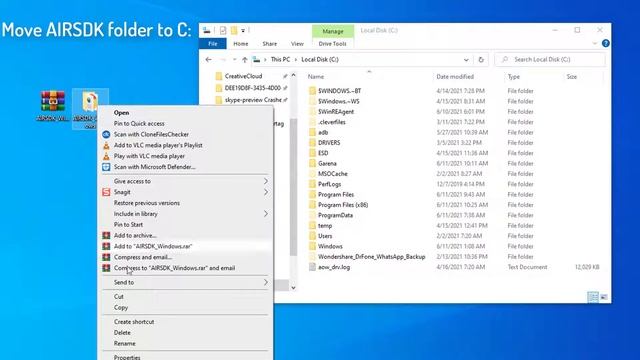Select Copy from context menu

pos(121,307)
